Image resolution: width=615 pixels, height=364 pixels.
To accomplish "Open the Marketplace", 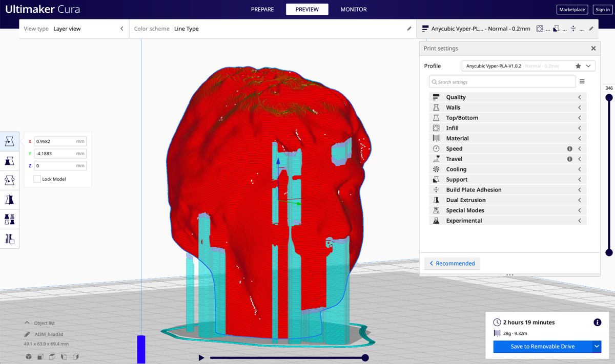I will point(572,9).
